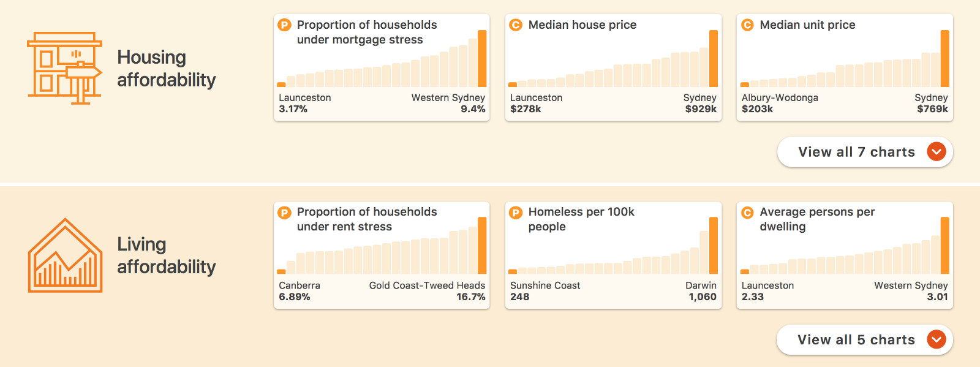Click the P badge on rent stress card
980x367 pixels.
284,213
